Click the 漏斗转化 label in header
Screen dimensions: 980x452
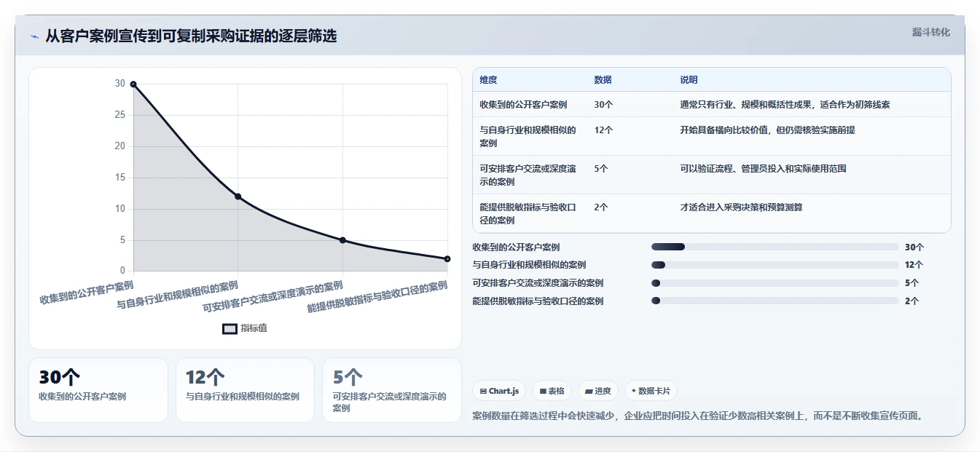(x=930, y=32)
